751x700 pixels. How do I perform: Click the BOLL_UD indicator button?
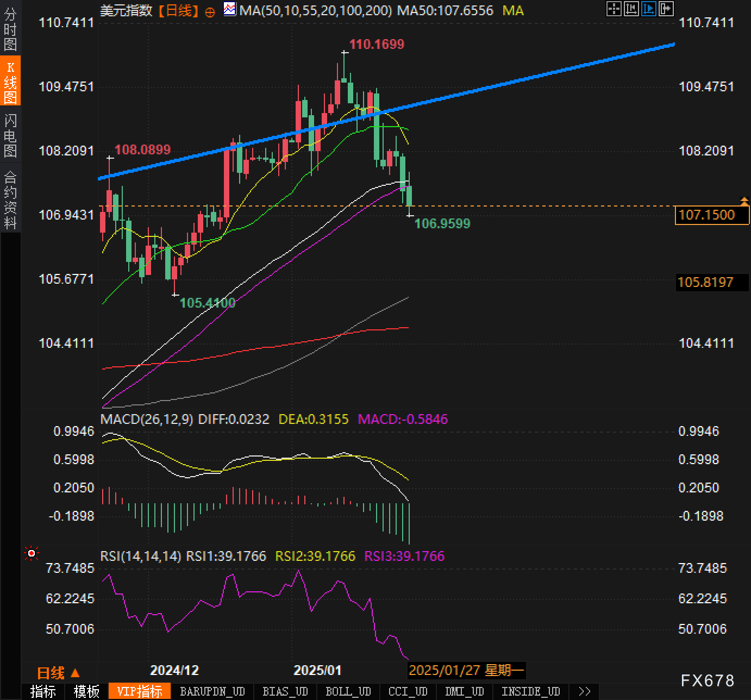(348, 691)
